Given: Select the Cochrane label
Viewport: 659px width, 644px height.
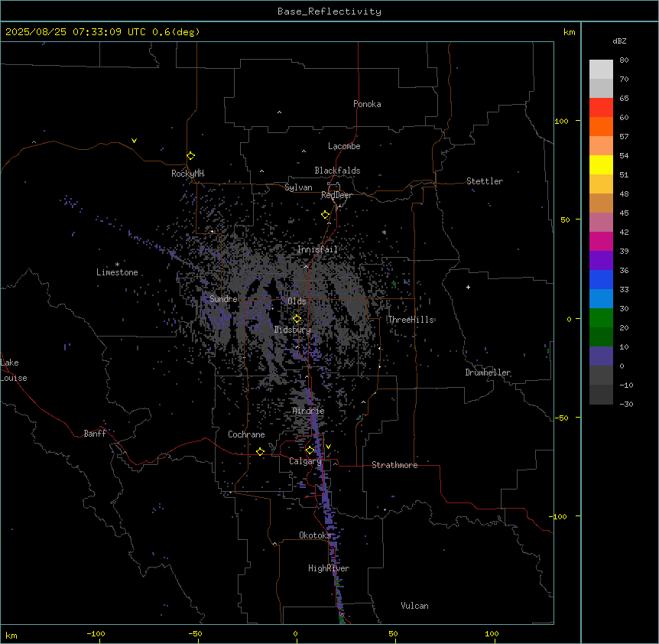Looking at the screenshot, I should pyautogui.click(x=246, y=434).
